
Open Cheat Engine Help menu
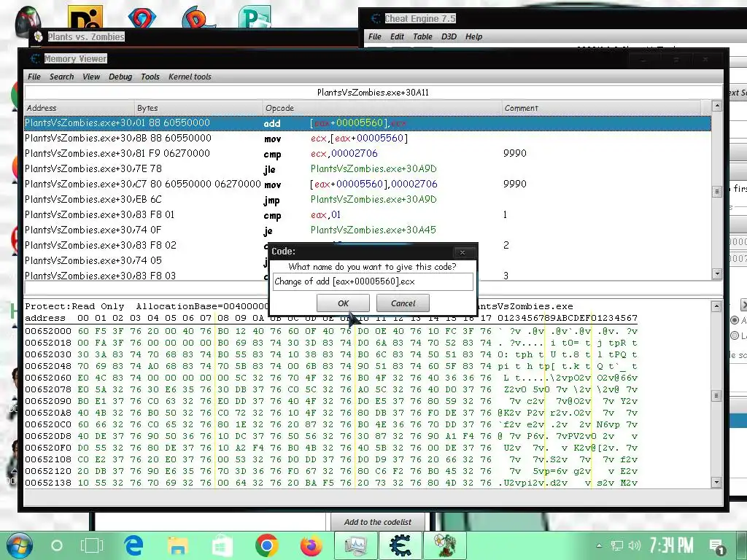pos(473,36)
